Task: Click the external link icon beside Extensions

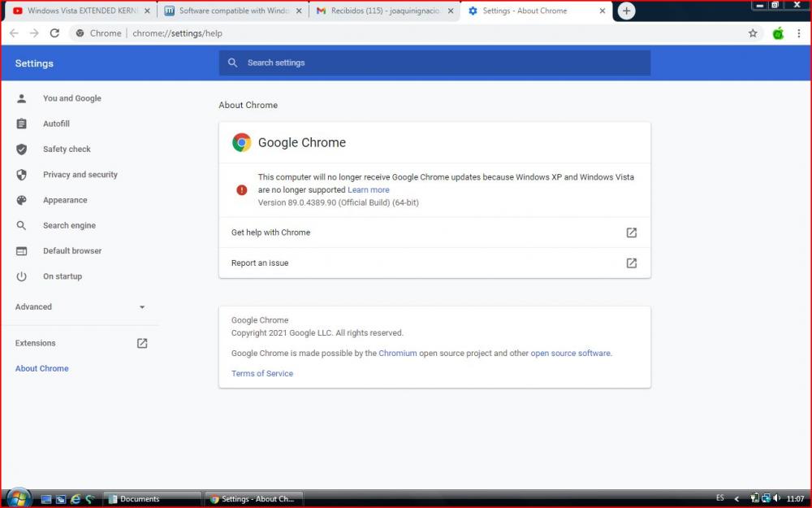Action: 142,343
